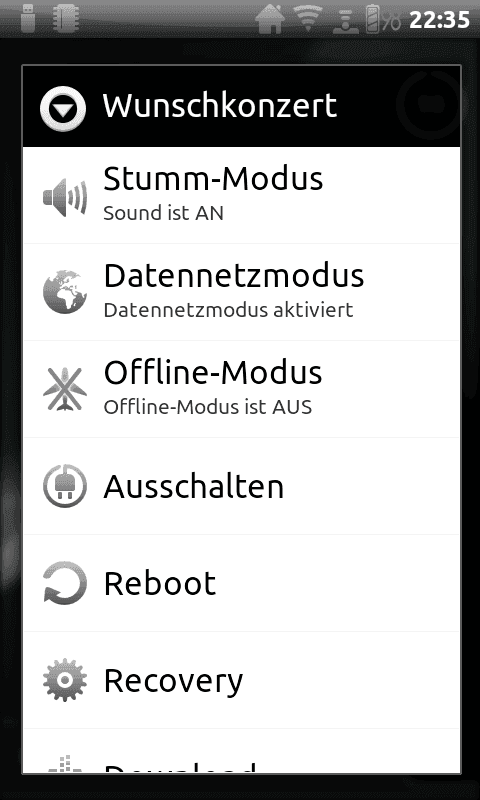The image size is (480, 800).
Task: Tap the speaker icon for Stumm-Modus
Action: 65,197
